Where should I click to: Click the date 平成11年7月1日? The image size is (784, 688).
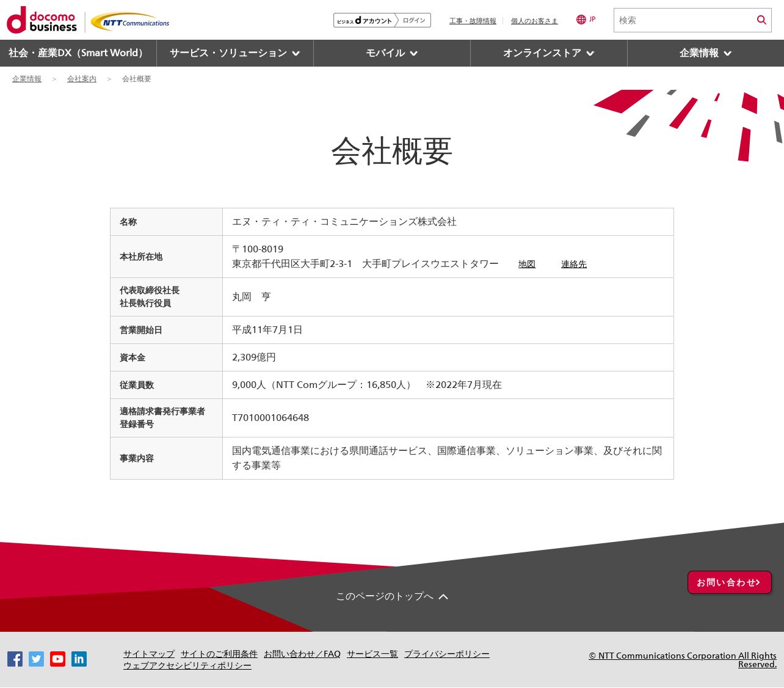[267, 330]
